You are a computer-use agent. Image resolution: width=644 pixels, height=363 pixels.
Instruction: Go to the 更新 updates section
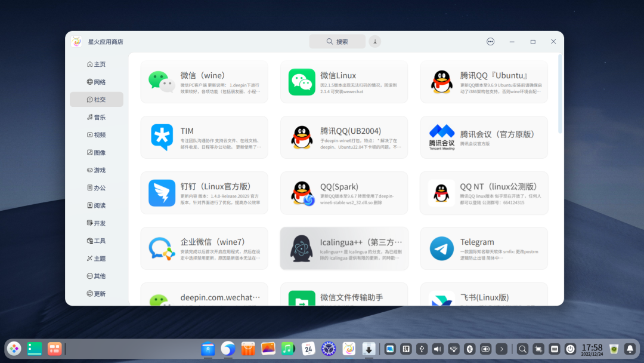[x=96, y=294]
